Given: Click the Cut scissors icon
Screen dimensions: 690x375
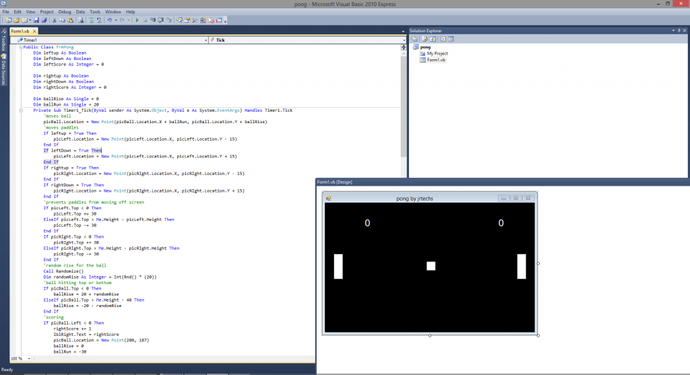Looking at the screenshot, I should point(54,20).
